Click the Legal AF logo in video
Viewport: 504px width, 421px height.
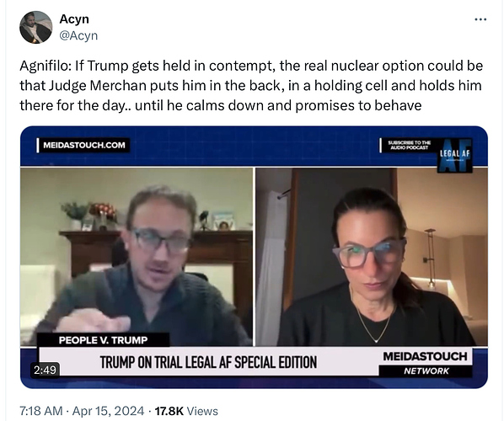455,156
